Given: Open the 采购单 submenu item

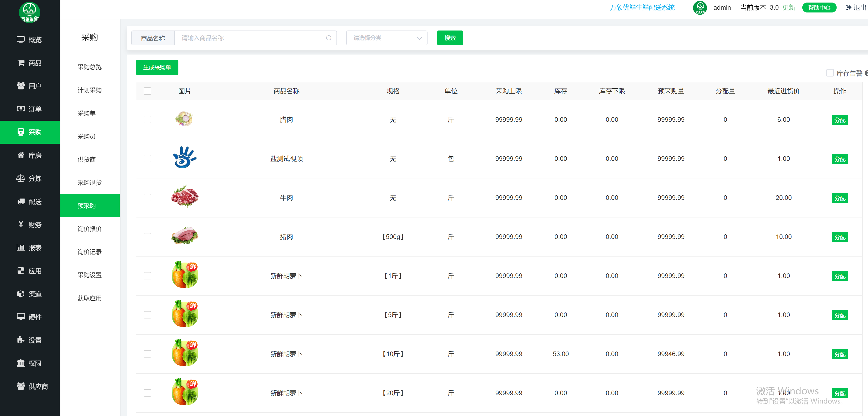Looking at the screenshot, I should coord(87,113).
